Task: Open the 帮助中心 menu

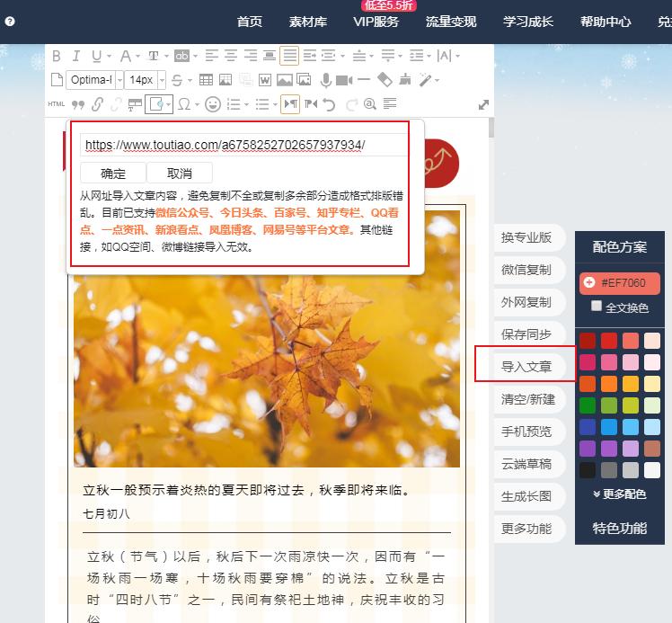Action: [606, 22]
